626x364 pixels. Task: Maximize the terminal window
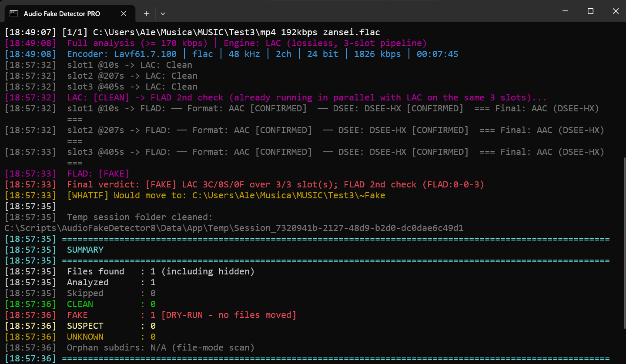(x=590, y=11)
